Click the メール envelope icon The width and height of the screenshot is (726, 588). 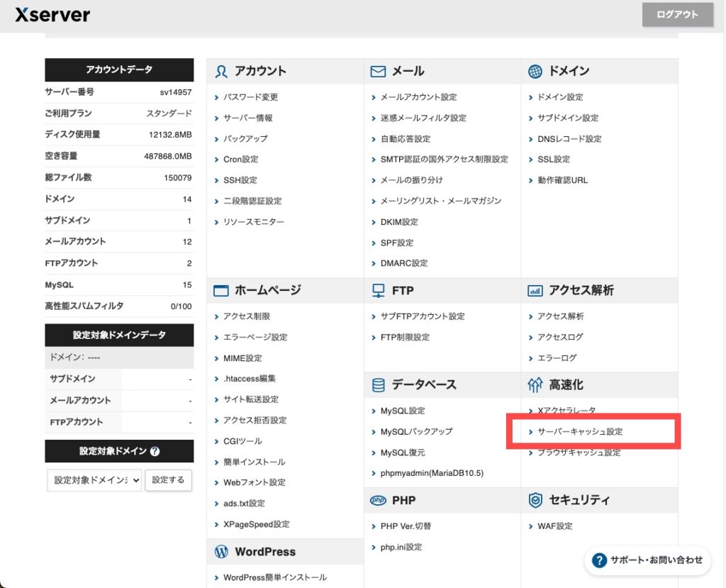378,72
